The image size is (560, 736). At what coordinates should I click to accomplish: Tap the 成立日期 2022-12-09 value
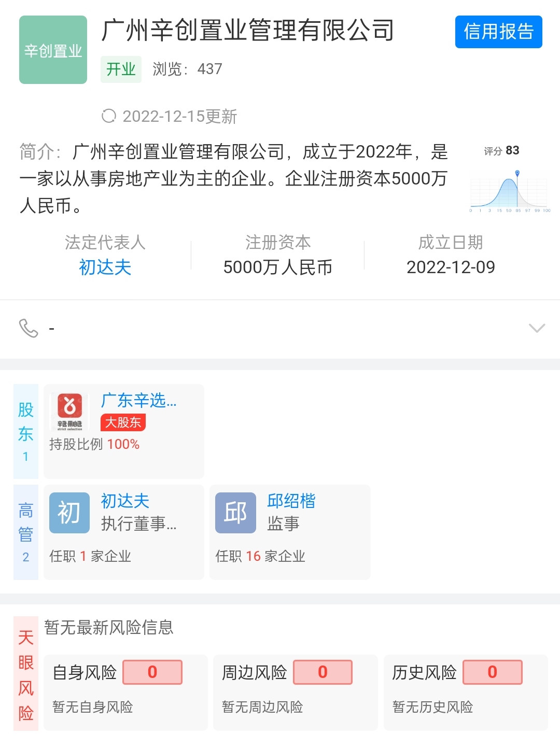coord(451,267)
